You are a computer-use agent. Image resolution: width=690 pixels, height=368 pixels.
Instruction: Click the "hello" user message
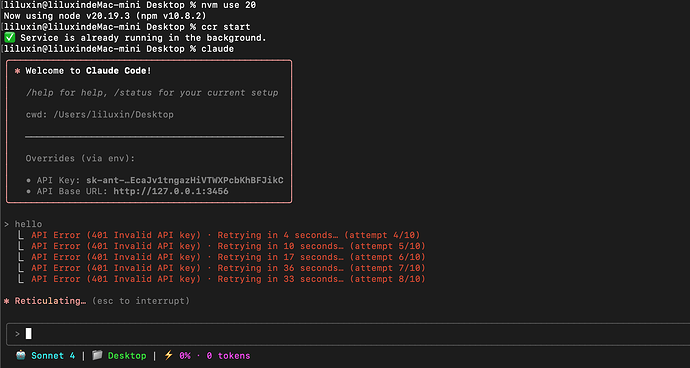coord(28,224)
